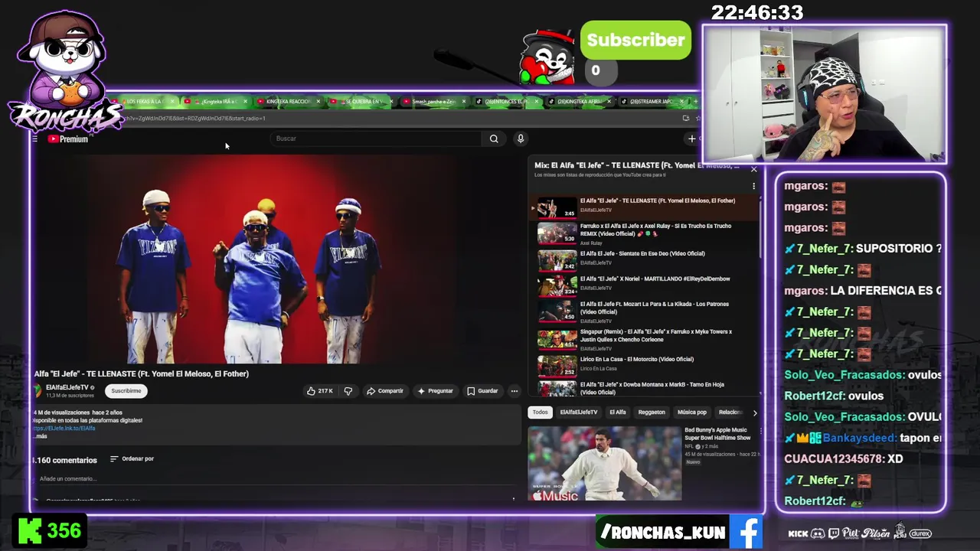Image resolution: width=980 pixels, height=551 pixels.
Task: Switch to SE QUIEBRA EN browser tab
Action: click(361, 102)
